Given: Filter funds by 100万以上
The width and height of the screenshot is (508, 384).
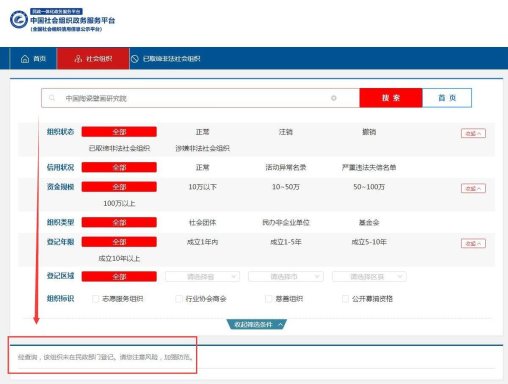Looking at the screenshot, I should [x=119, y=203].
